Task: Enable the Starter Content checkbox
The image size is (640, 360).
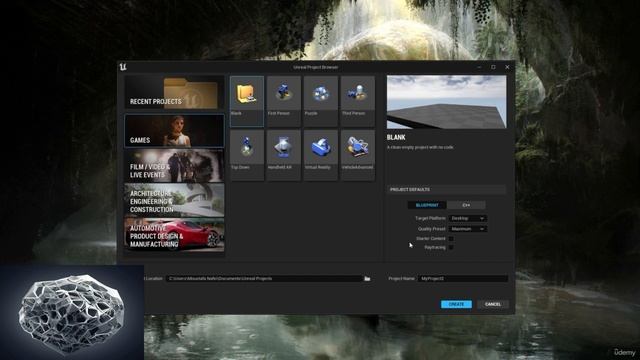Action: pyautogui.click(x=451, y=238)
